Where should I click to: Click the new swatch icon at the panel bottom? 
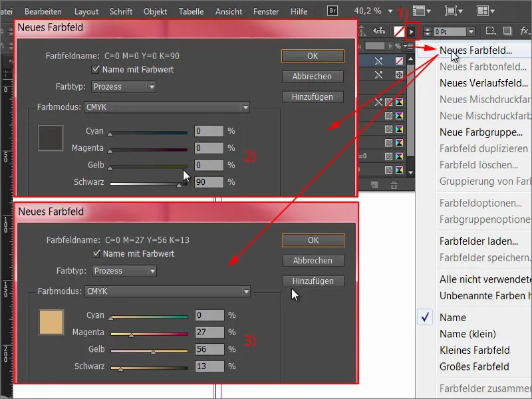(x=374, y=186)
